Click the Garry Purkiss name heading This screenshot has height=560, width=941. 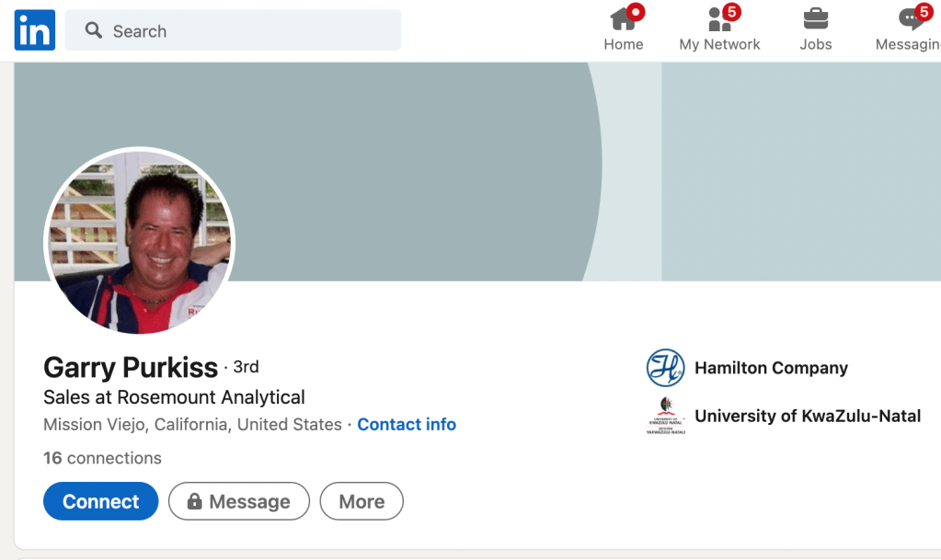(131, 368)
